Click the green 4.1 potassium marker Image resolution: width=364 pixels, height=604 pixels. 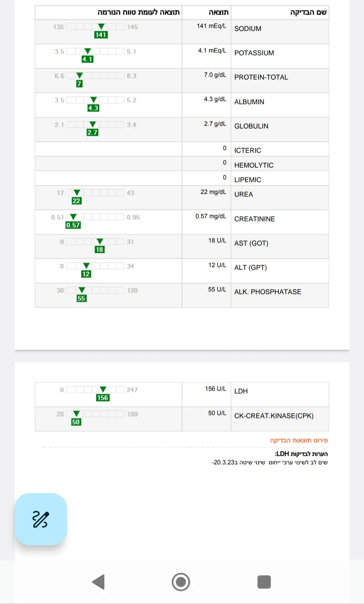pos(87,59)
